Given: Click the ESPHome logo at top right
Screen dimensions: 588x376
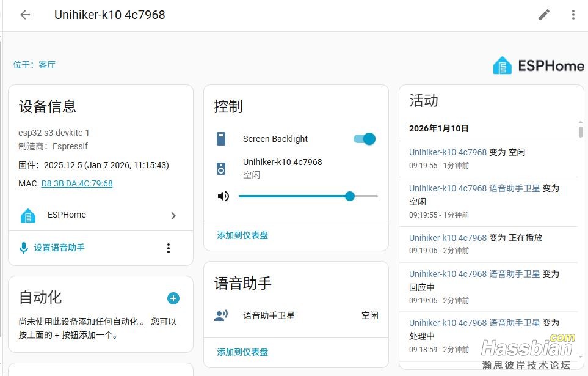Looking at the screenshot, I should click(539, 65).
